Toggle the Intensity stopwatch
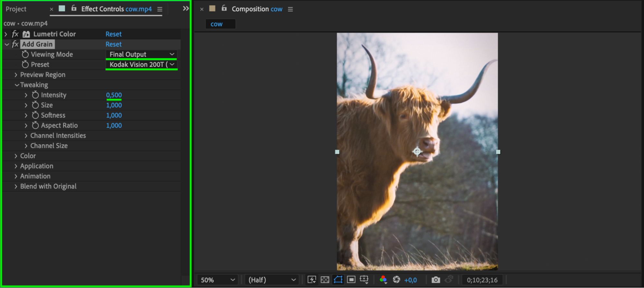Viewport: 644px width, 288px height. (x=35, y=95)
